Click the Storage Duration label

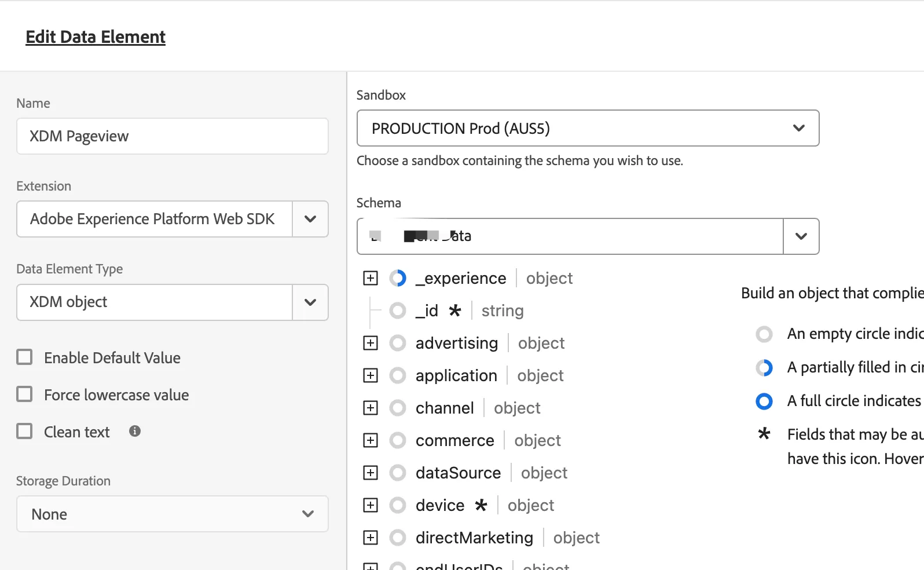point(63,481)
